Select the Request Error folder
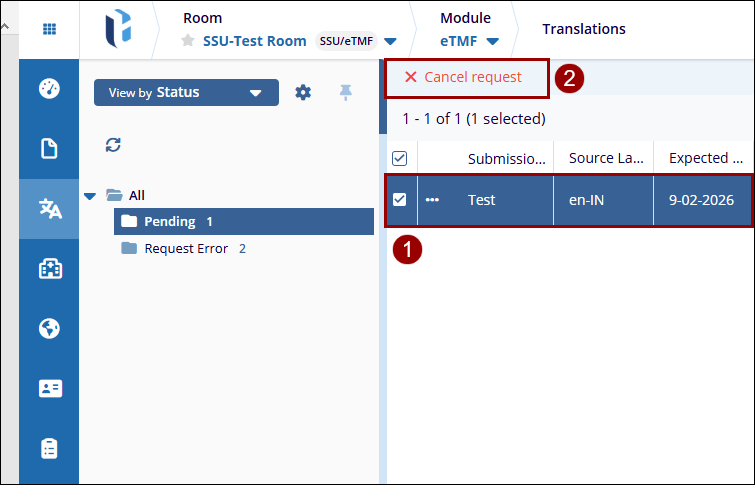Image resolution: width=755 pixels, height=485 pixels. (186, 248)
